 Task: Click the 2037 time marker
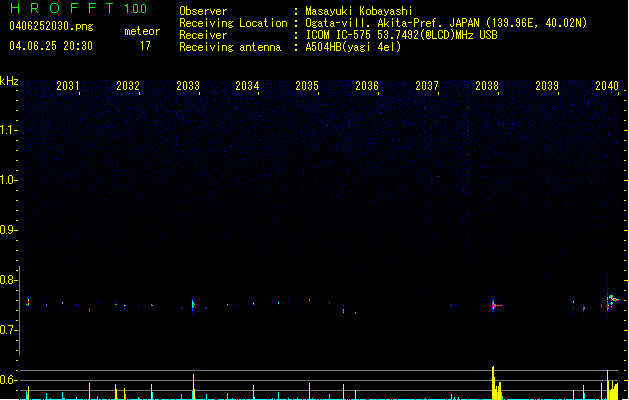[427, 86]
